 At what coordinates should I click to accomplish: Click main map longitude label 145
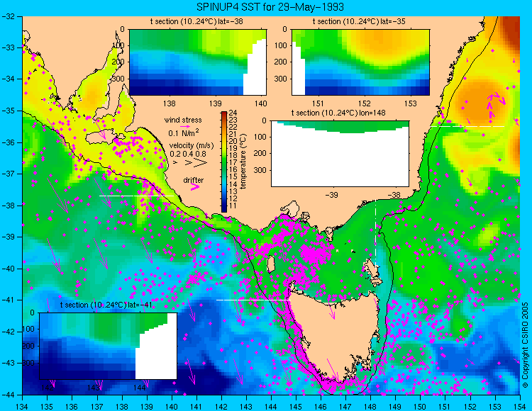click(296, 407)
